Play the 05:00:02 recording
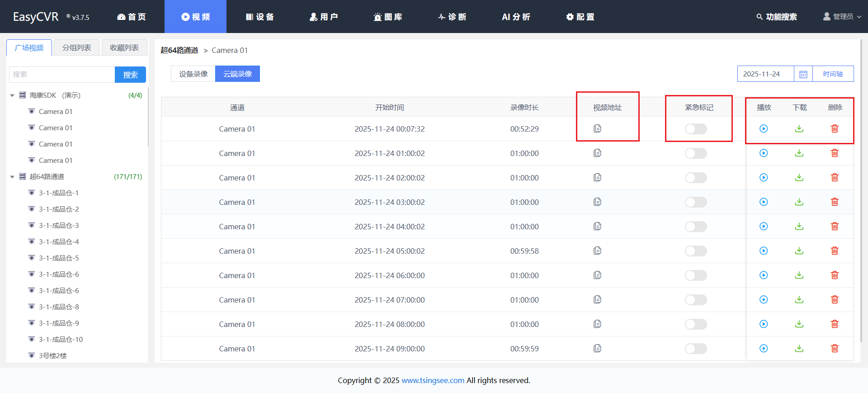Image resolution: width=868 pixels, height=393 pixels. (764, 251)
